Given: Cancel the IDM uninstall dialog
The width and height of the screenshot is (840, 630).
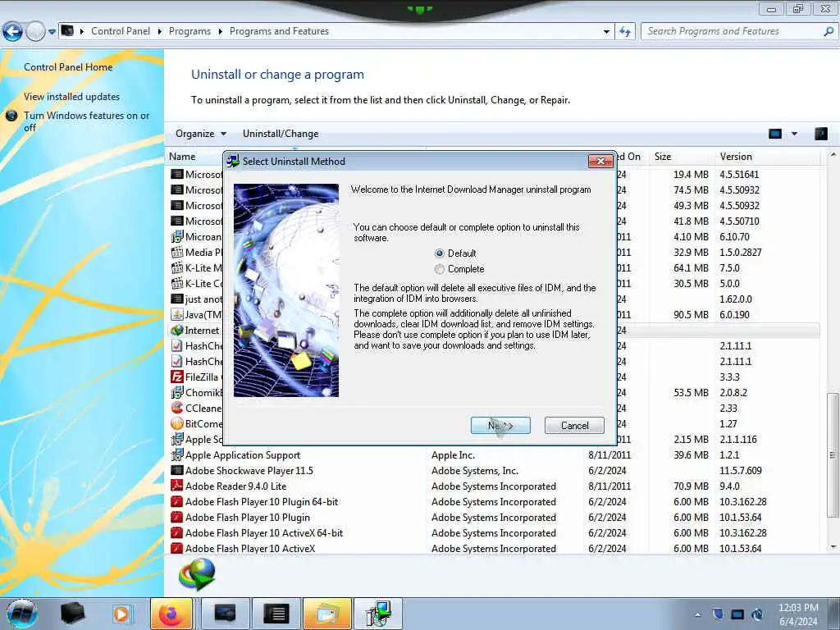Looking at the screenshot, I should [x=574, y=426].
